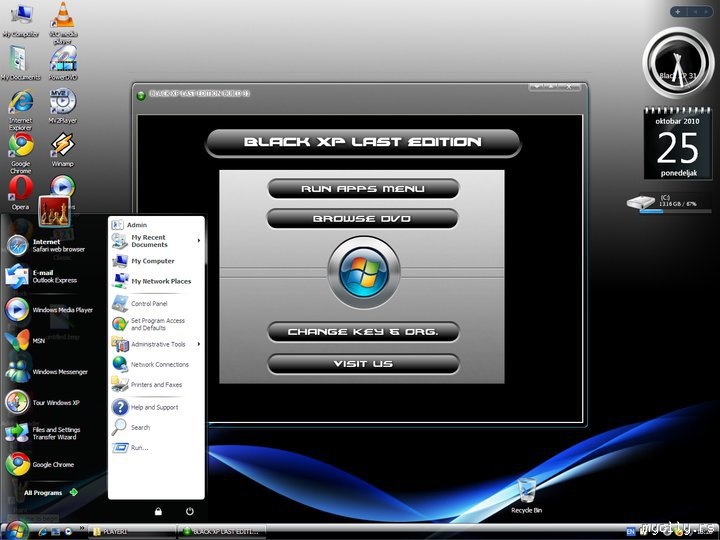Click the power shutdown icon in Start menu
The width and height of the screenshot is (720, 540).
click(190, 511)
